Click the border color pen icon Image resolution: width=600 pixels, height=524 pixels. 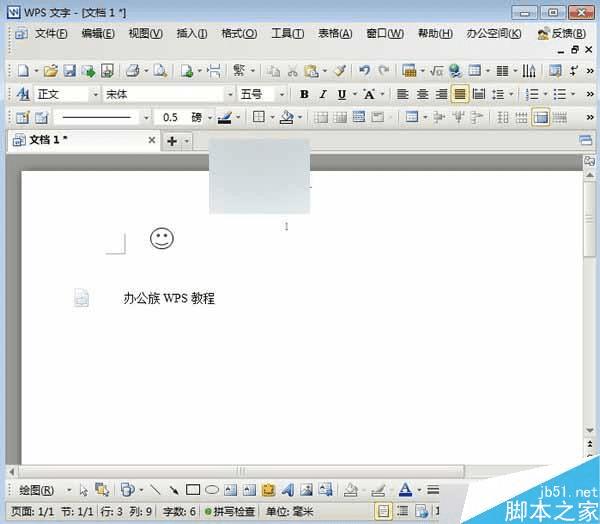[224, 118]
